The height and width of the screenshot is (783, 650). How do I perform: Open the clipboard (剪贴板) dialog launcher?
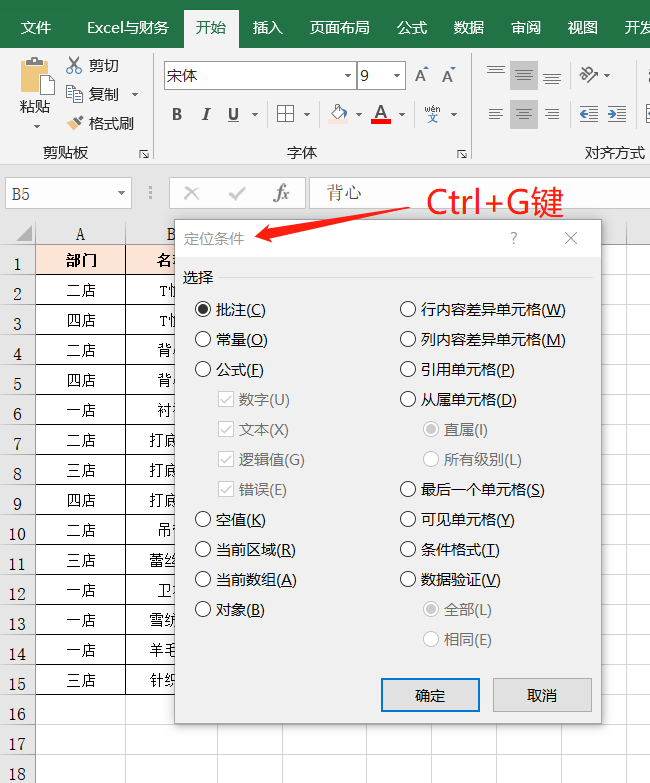pyautogui.click(x=144, y=154)
